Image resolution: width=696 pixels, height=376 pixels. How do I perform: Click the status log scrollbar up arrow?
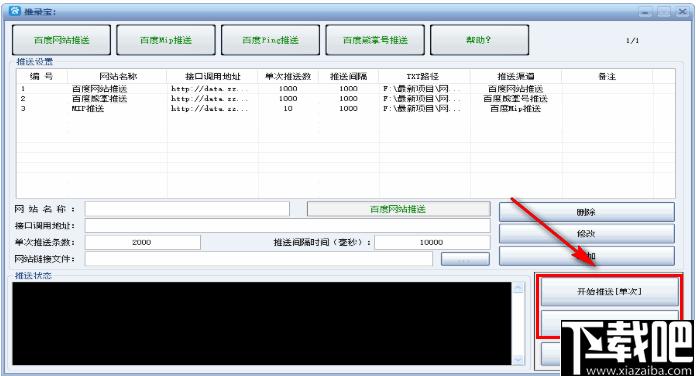tap(518, 289)
